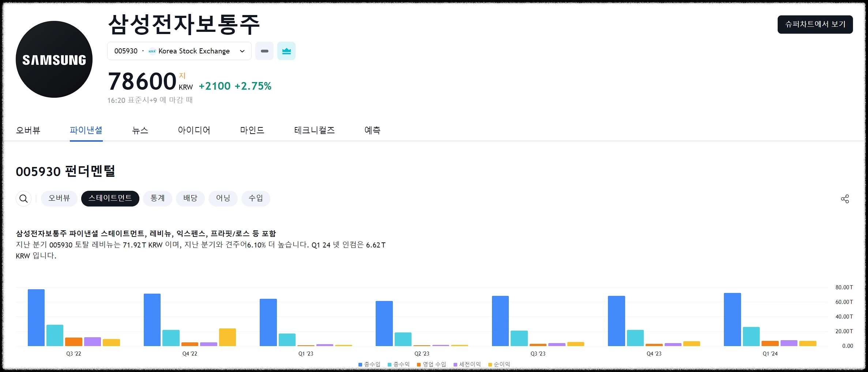868x372 pixels.
Task: Click the 78600 price value
Action: point(142,81)
